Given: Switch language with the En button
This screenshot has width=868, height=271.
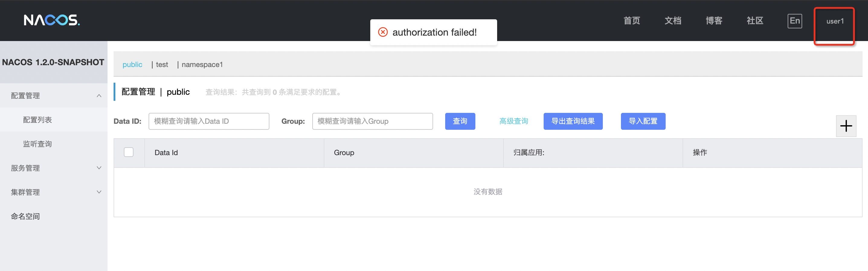Looking at the screenshot, I should click(795, 21).
